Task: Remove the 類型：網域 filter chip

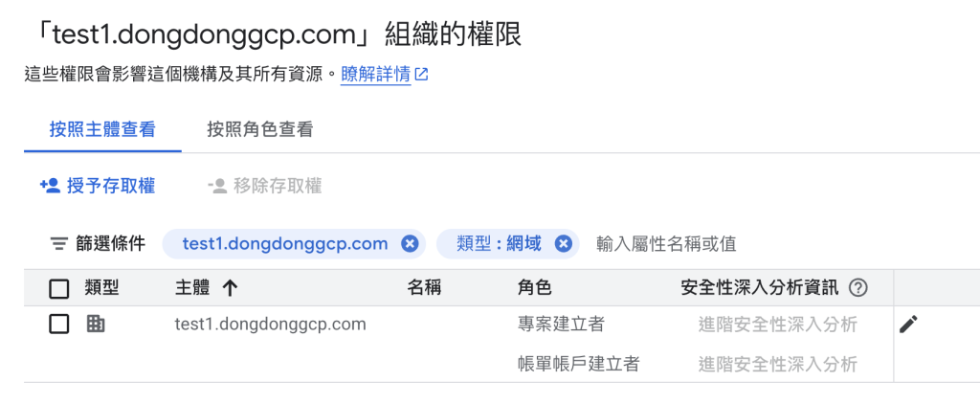Action: tap(564, 244)
